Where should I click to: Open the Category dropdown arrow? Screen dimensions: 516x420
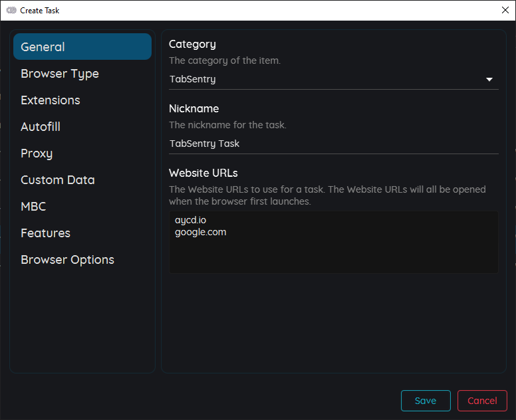489,79
